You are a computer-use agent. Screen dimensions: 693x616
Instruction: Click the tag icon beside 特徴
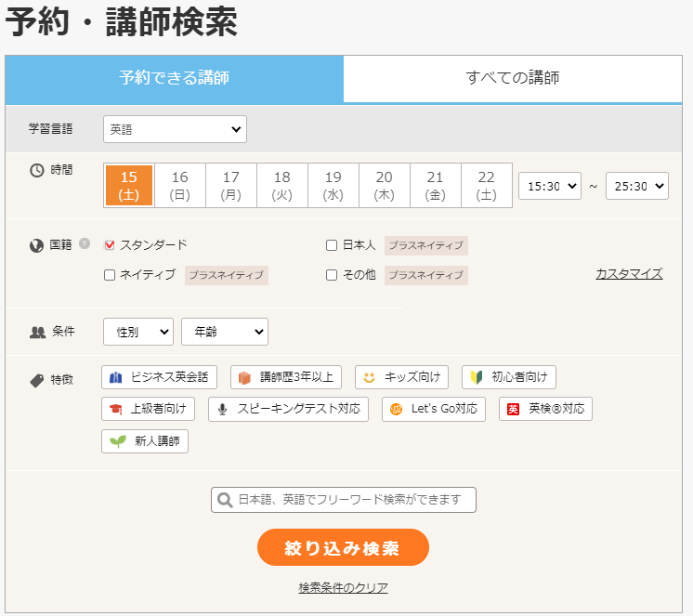pyautogui.click(x=36, y=381)
